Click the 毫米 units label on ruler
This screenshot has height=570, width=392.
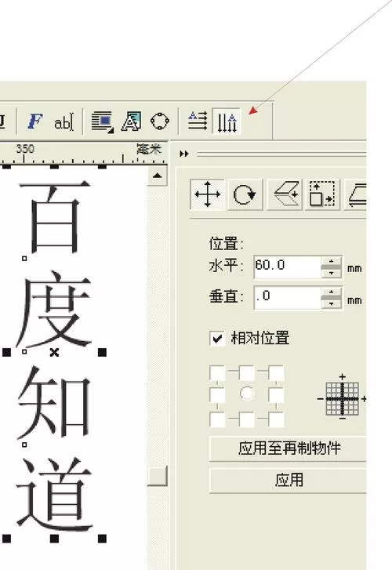click(149, 148)
